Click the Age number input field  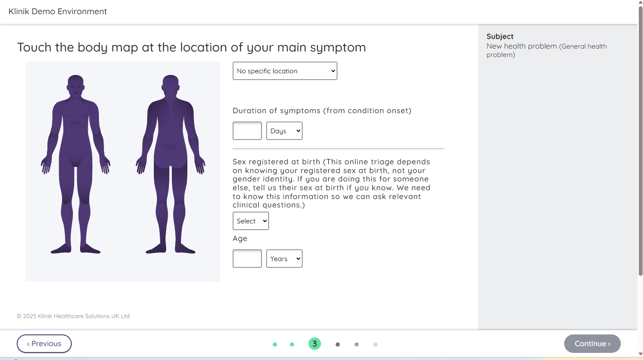click(x=247, y=259)
